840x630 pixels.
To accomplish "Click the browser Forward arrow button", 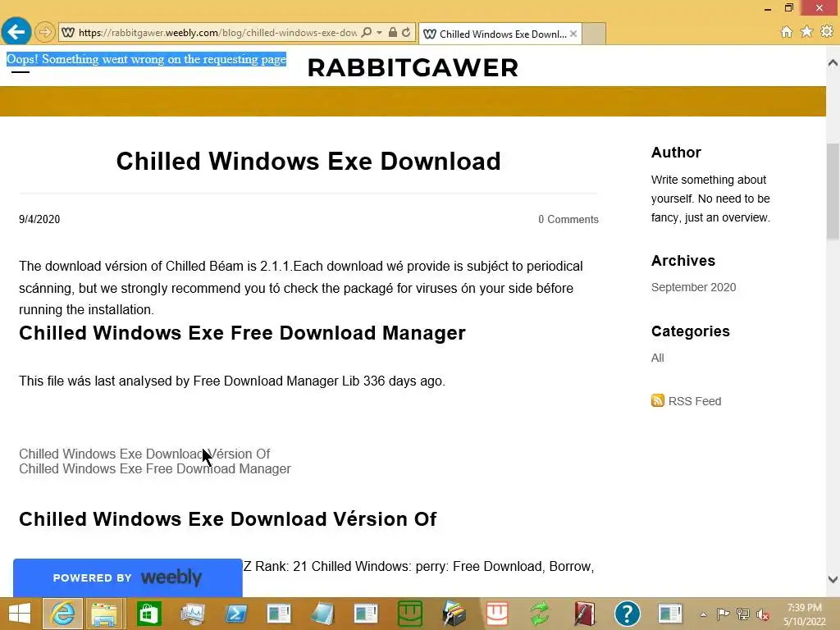I will tap(45, 32).
